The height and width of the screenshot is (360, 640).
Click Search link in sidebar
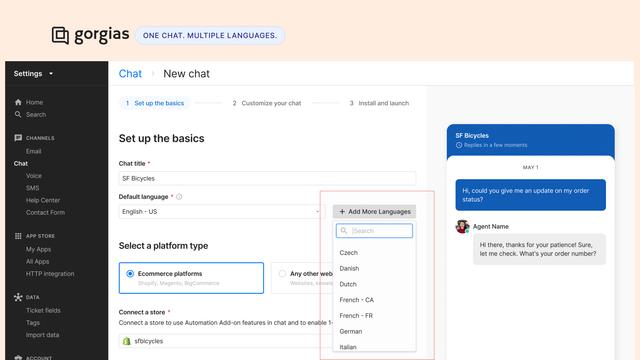pyautogui.click(x=36, y=114)
